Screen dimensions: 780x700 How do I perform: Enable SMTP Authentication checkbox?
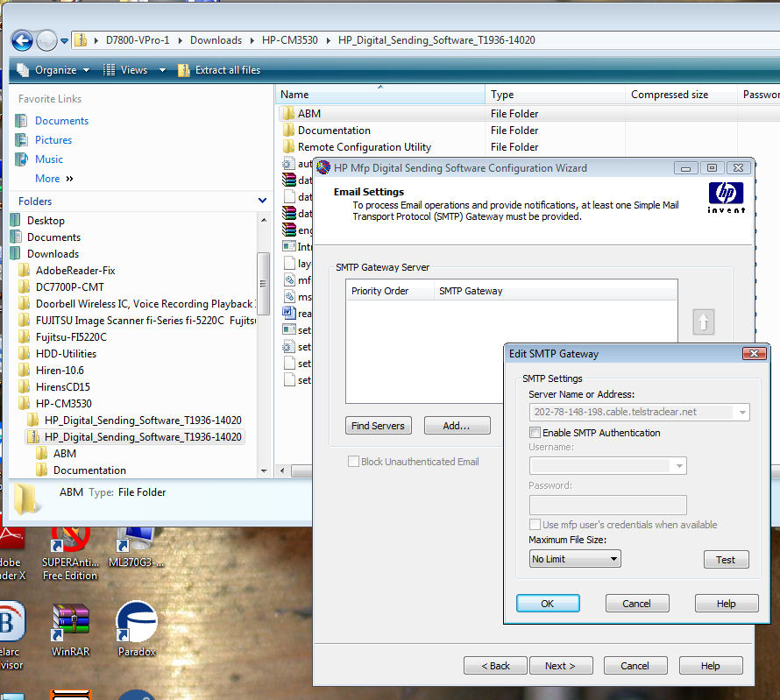[x=535, y=433]
